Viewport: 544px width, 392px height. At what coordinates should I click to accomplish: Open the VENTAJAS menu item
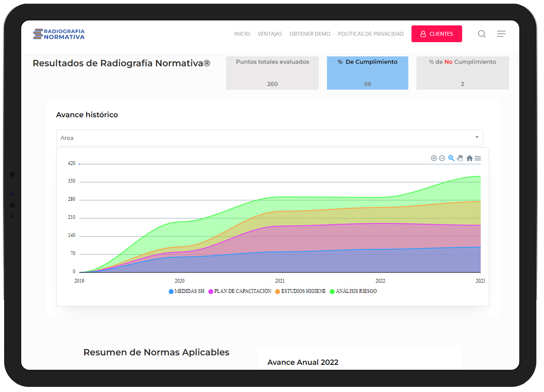[x=270, y=34]
